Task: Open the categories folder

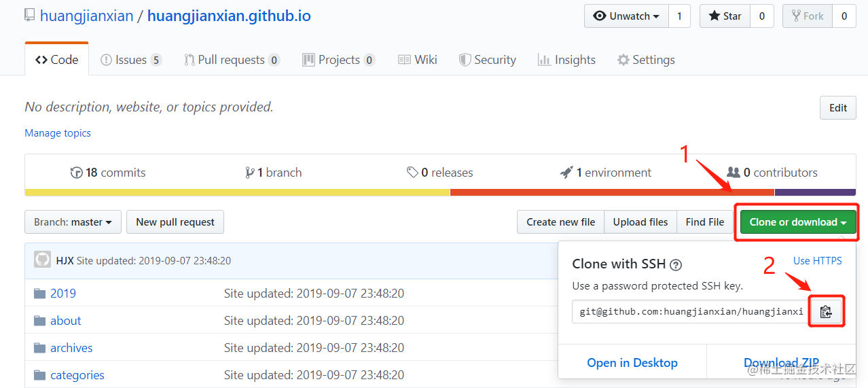Action: pyautogui.click(x=77, y=375)
